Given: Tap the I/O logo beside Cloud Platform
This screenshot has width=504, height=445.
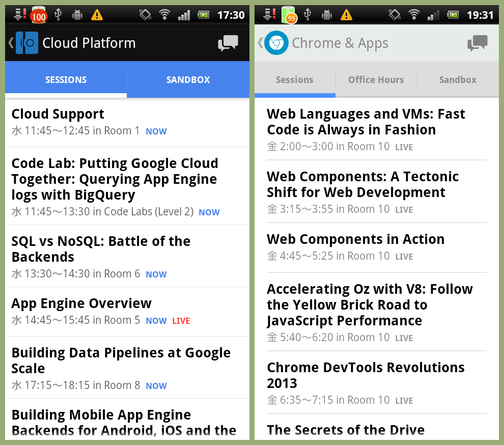Looking at the screenshot, I should pos(27,43).
